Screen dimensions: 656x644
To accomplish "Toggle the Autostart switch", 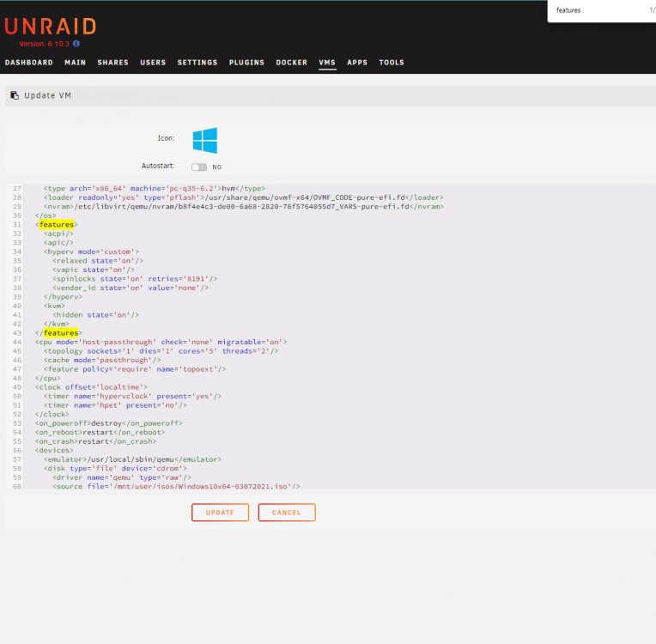I will (x=199, y=167).
